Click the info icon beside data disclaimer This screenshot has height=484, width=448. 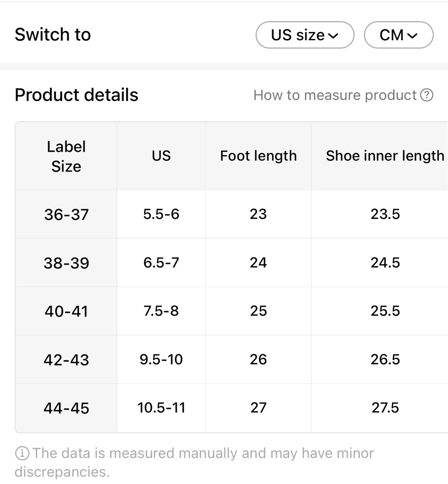tap(21, 453)
